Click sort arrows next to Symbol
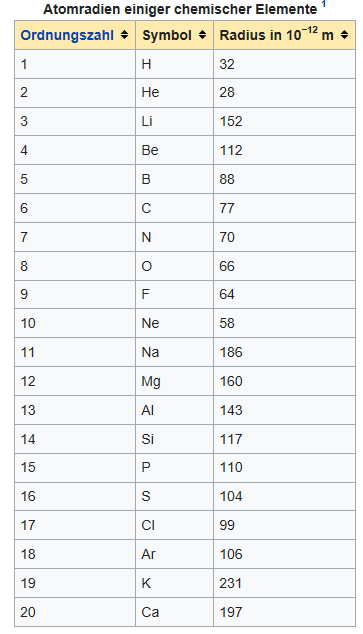 click(202, 35)
